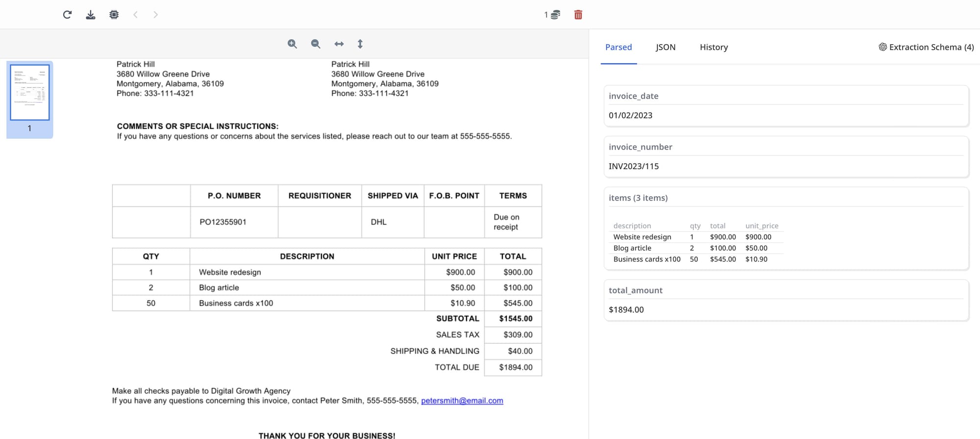Go to previous document arrow
980x439 pixels.
[136, 15]
